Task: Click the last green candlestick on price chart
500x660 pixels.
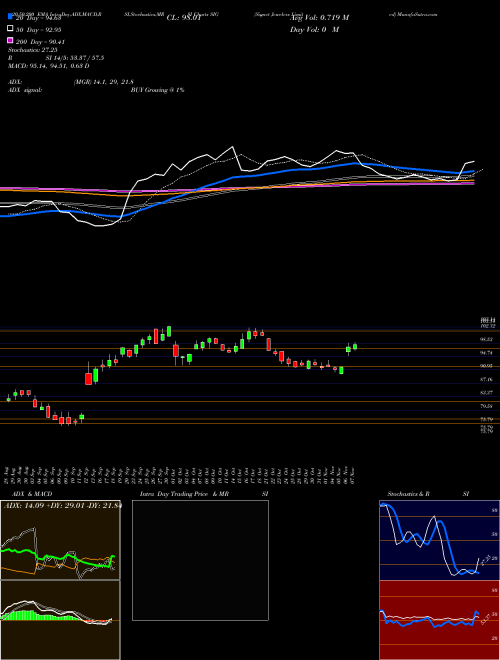Action: point(355,346)
